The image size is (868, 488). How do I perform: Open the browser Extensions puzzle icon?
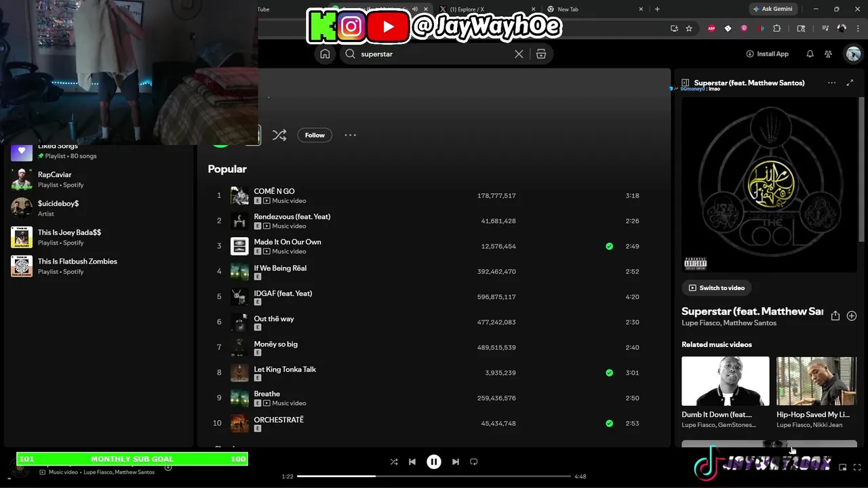(777, 28)
